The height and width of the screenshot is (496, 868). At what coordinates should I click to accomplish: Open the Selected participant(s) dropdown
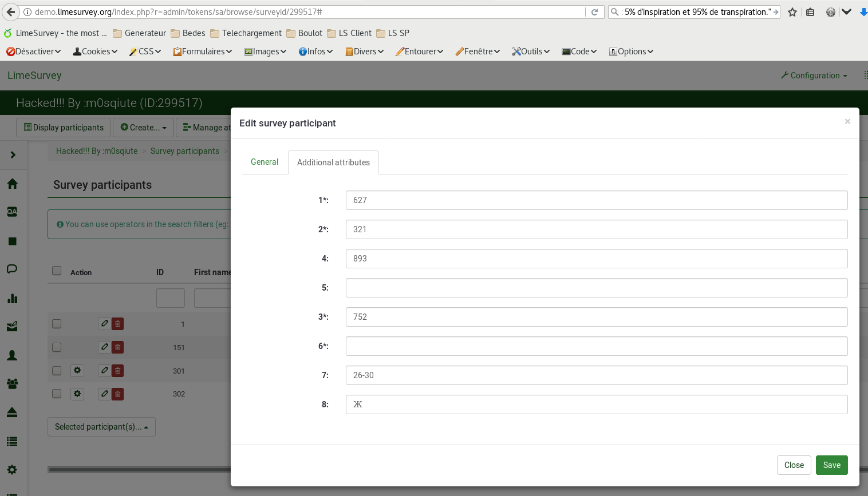pyautogui.click(x=101, y=427)
